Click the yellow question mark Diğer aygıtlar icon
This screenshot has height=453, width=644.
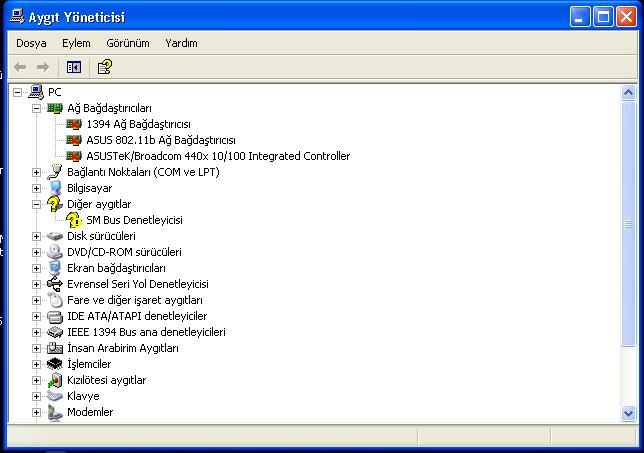pyautogui.click(x=55, y=204)
